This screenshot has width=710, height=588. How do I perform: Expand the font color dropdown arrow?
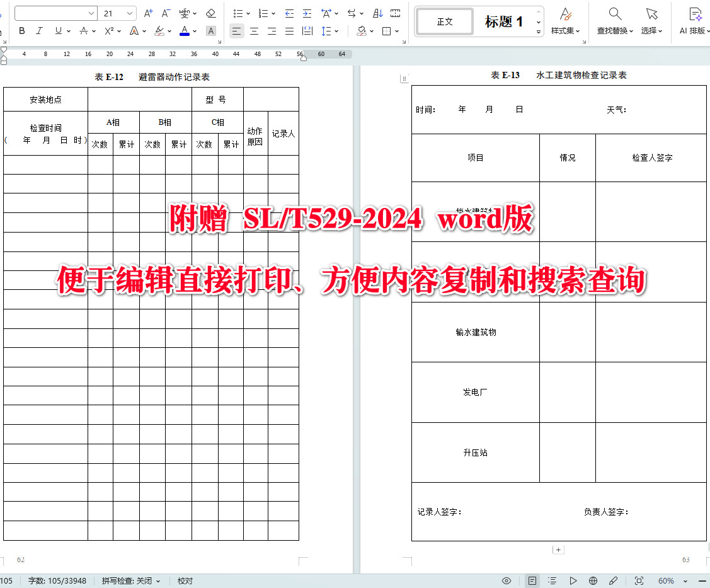(193, 30)
